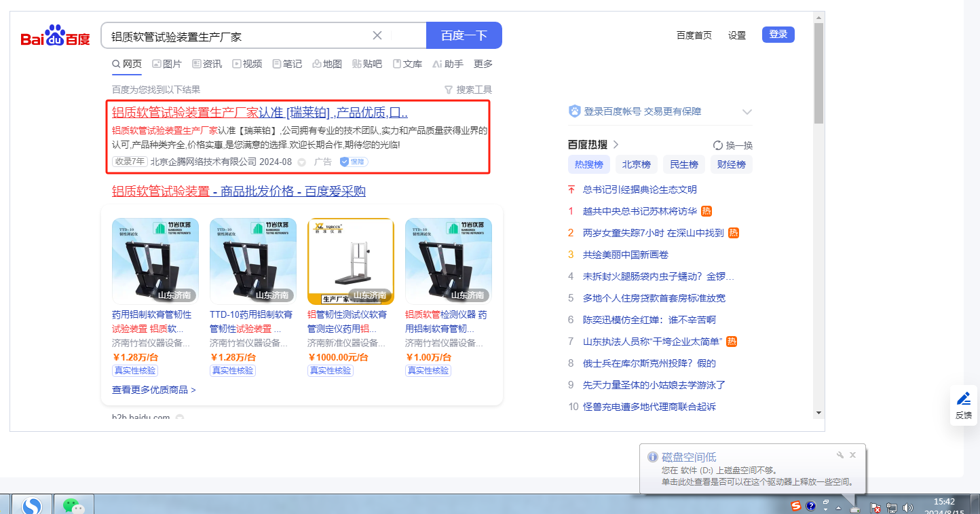The height and width of the screenshot is (514, 980).
Task: Open the ad's dropdown arrow beside 2024-08
Action: coord(302,162)
